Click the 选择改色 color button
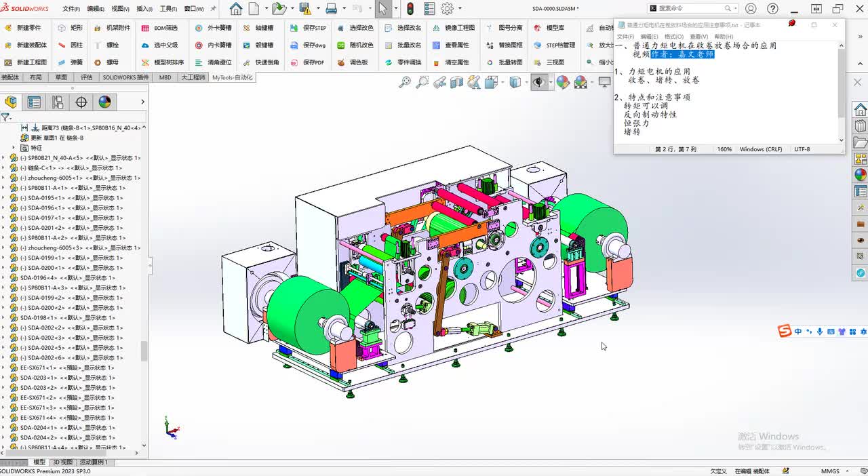 point(355,28)
